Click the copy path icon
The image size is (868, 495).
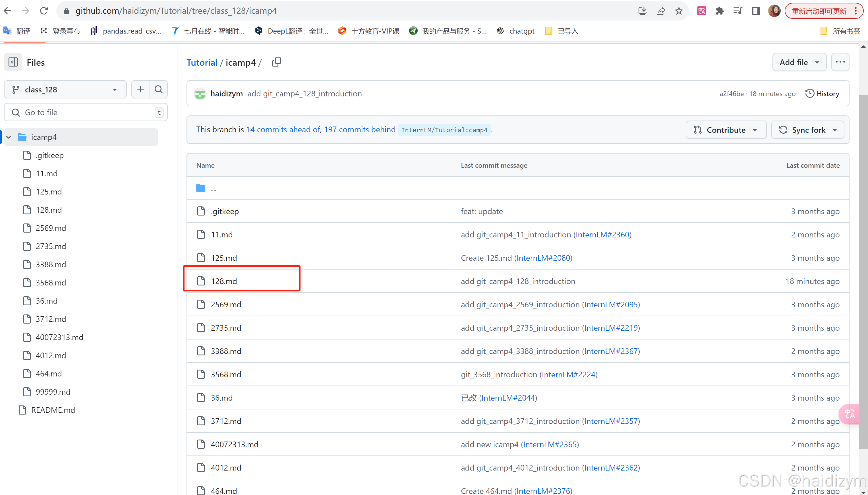[276, 62]
